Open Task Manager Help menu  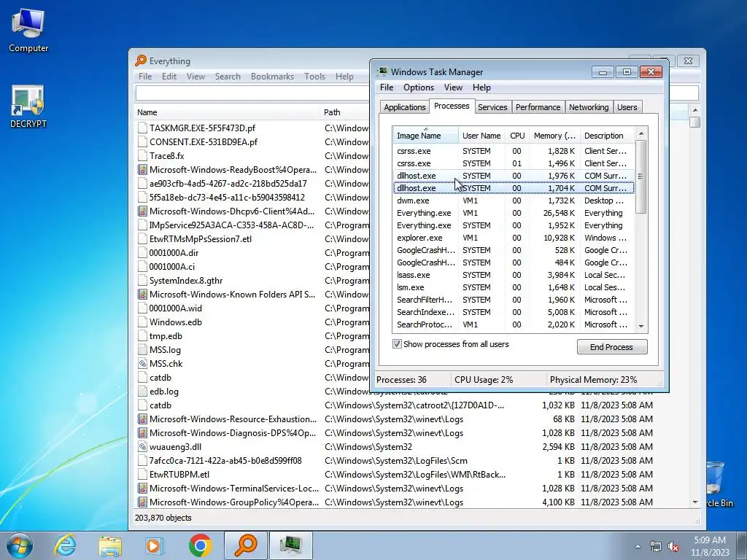click(481, 87)
